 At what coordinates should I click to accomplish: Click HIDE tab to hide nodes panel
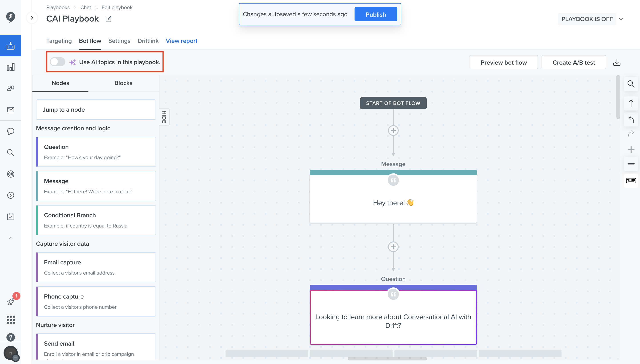(x=164, y=117)
